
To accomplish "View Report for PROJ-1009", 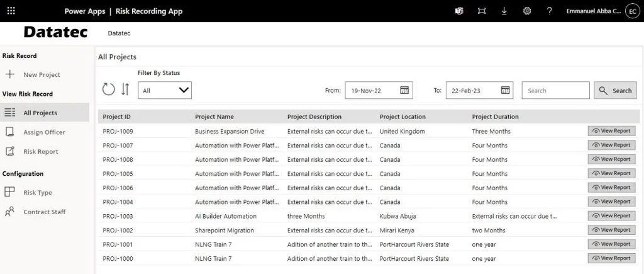I will pyautogui.click(x=611, y=131).
